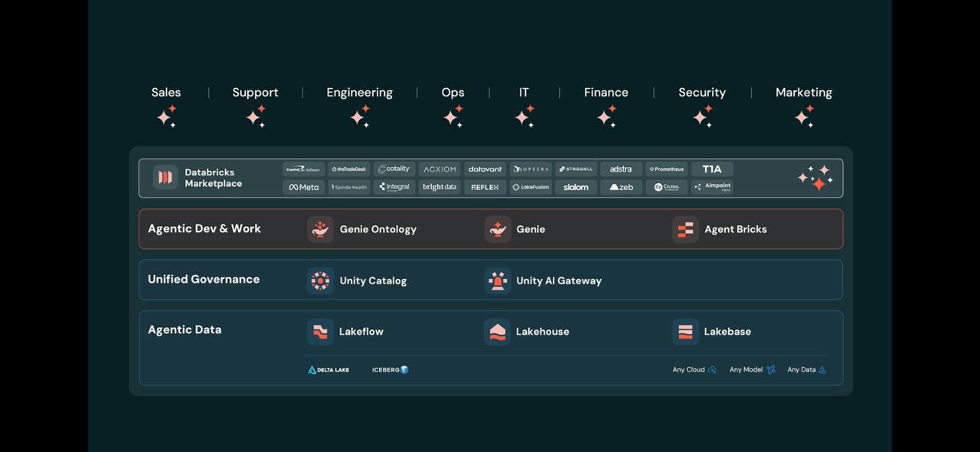This screenshot has width=980, height=452.
Task: Click the Spindle Health logo tile
Action: (x=349, y=187)
